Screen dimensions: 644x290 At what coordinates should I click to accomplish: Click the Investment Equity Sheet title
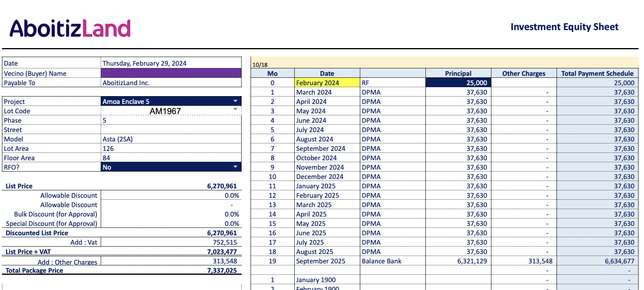click(x=564, y=27)
